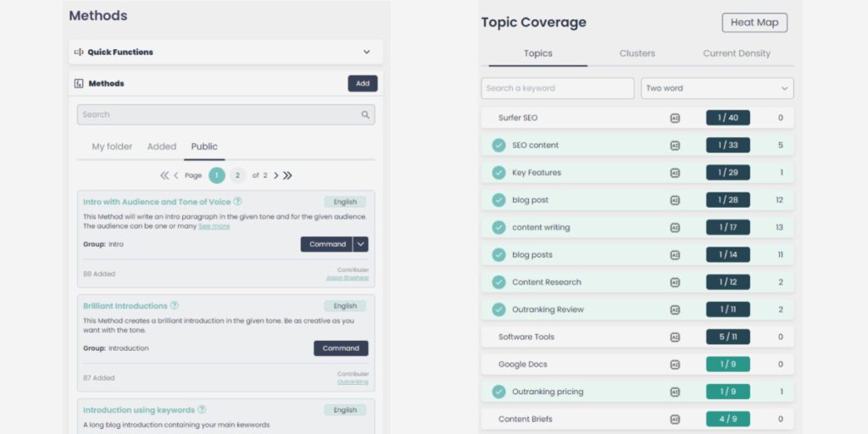868x434 pixels.
Task: Click the AI icon in Content Briefs row
Action: [675, 419]
